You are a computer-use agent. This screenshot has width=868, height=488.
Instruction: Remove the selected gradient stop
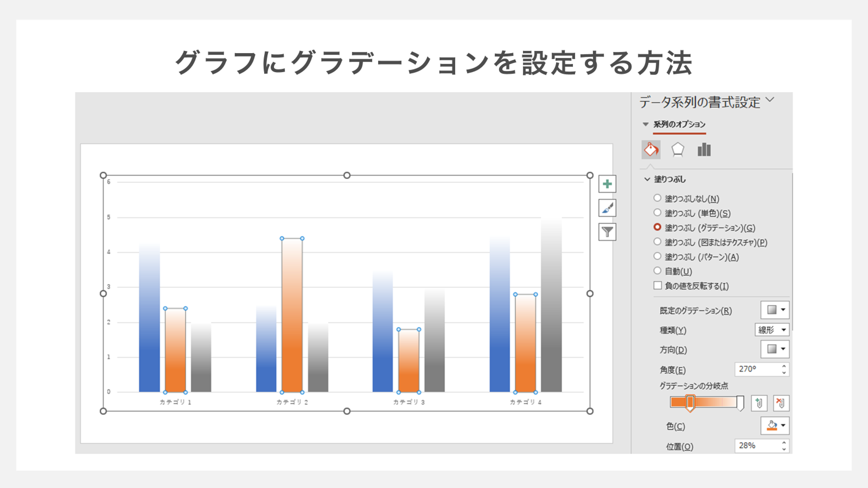(x=781, y=403)
